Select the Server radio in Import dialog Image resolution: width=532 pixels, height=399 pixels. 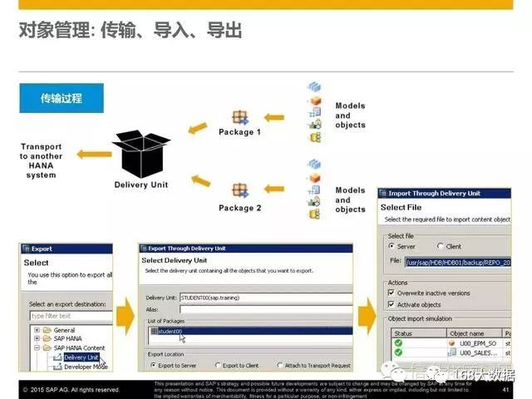(x=392, y=246)
